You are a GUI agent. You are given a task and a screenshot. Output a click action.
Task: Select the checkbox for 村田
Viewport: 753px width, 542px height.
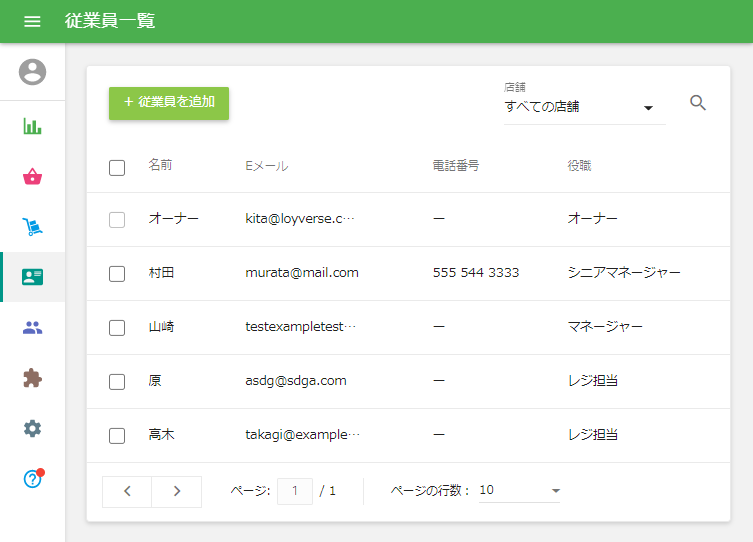click(x=117, y=273)
